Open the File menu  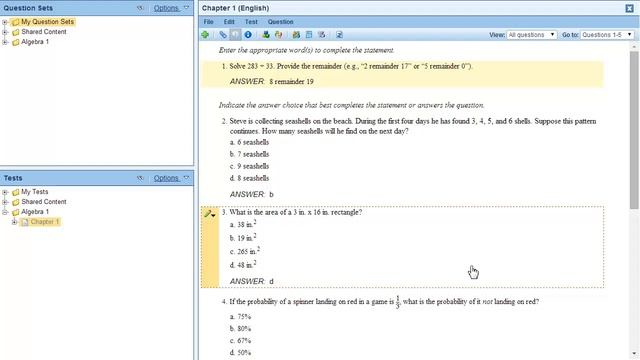point(208,22)
